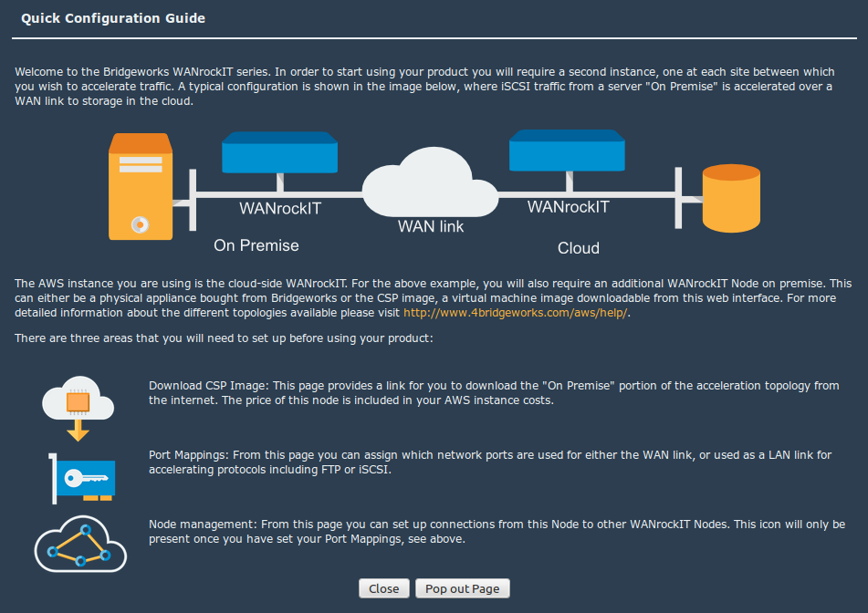Click the 'Node management' description text

(497, 531)
